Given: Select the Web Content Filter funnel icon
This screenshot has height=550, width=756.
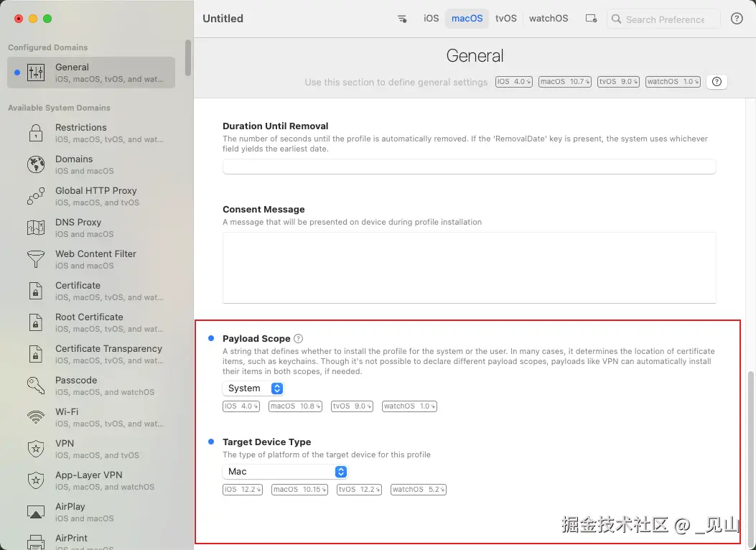Looking at the screenshot, I should tap(36, 259).
